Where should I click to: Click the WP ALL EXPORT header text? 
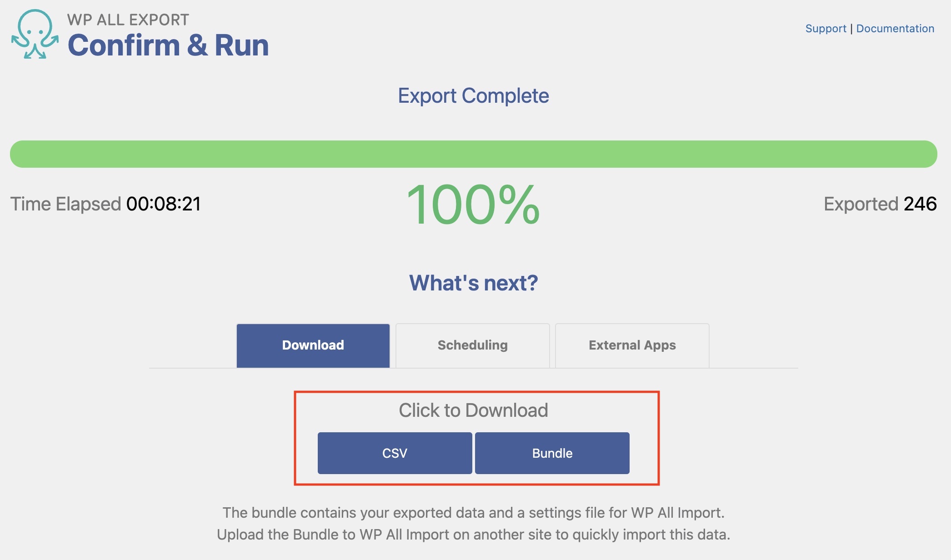(x=128, y=20)
